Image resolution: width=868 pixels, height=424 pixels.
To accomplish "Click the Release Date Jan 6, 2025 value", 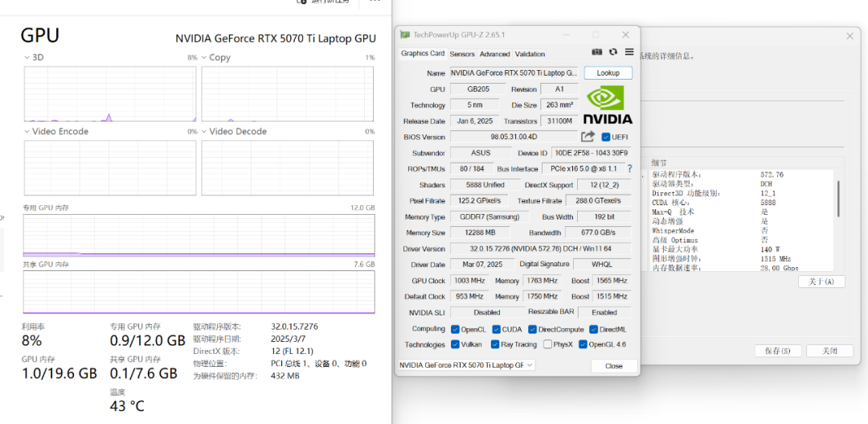I will point(475,121).
